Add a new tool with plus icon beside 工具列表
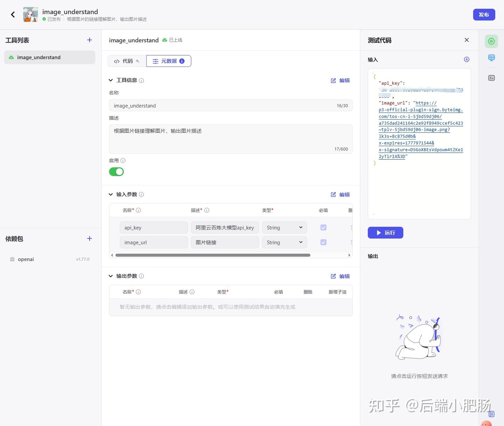 click(x=90, y=40)
